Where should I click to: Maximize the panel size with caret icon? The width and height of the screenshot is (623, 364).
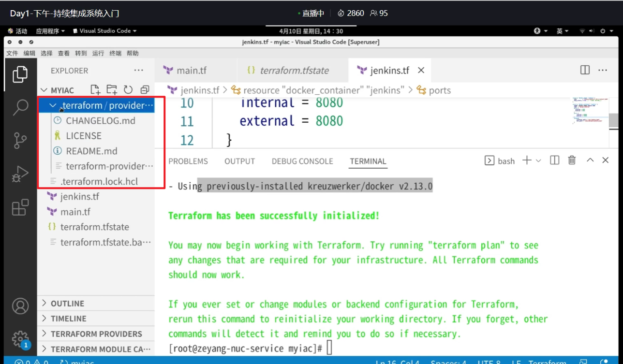click(590, 160)
